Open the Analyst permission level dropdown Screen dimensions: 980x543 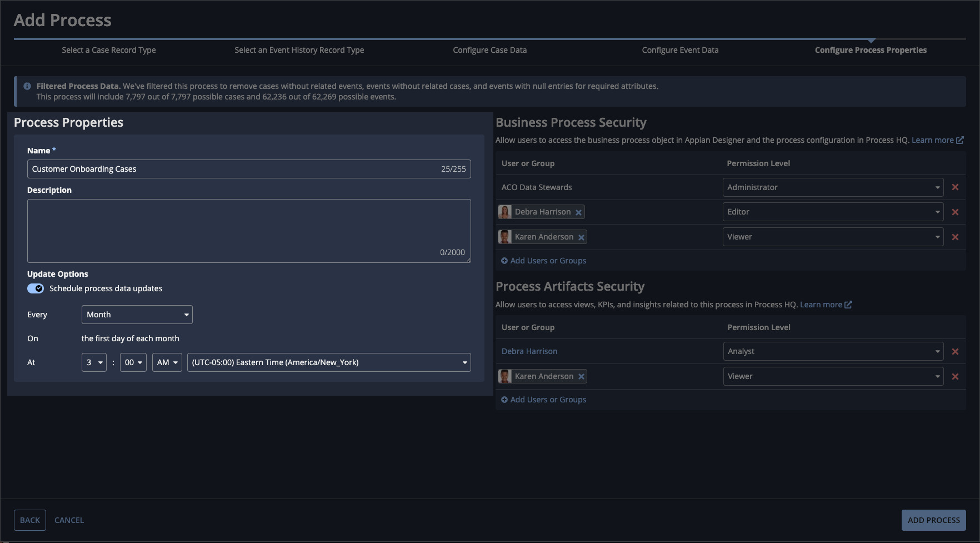pyautogui.click(x=833, y=351)
